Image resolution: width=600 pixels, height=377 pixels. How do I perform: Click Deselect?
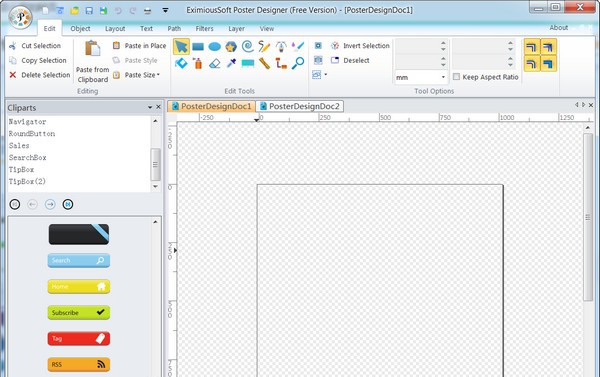350,60
